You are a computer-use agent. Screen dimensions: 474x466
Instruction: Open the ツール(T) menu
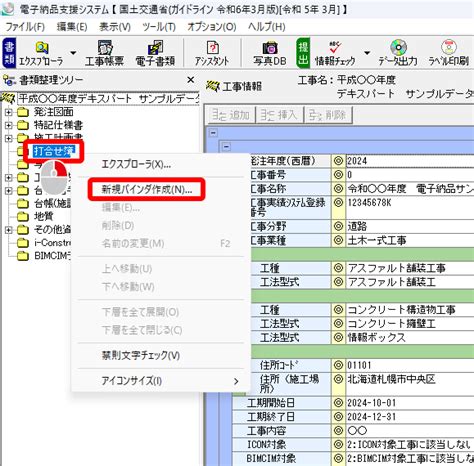click(159, 27)
